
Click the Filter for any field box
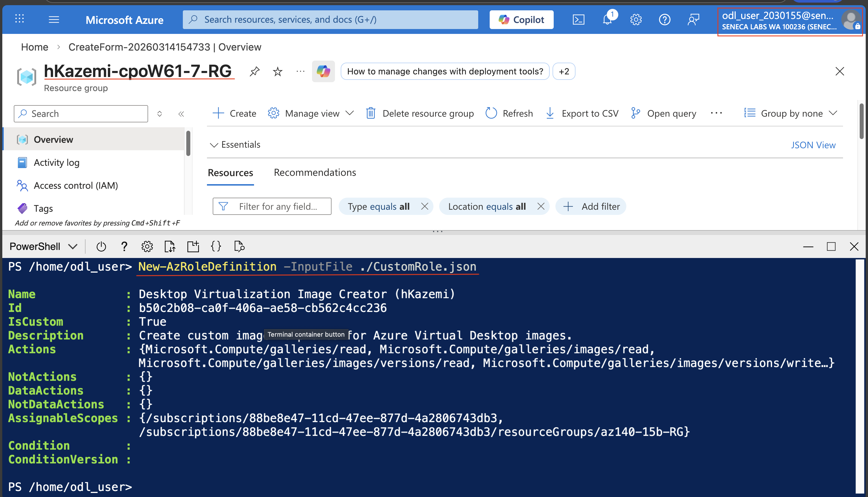(x=272, y=206)
